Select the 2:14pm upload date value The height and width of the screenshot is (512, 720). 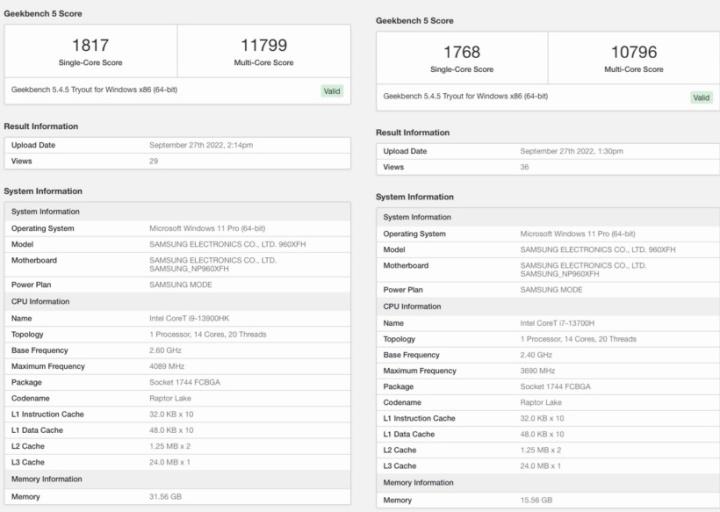[201, 145]
